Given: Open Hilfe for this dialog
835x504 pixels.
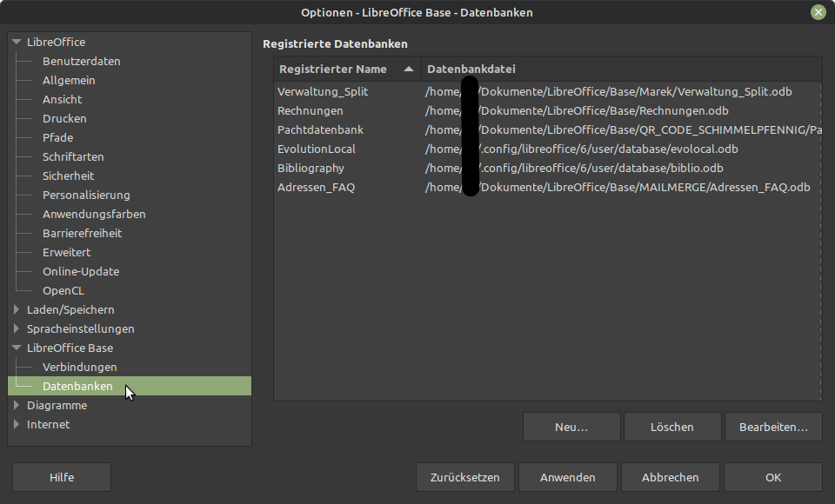Looking at the screenshot, I should point(62,477).
